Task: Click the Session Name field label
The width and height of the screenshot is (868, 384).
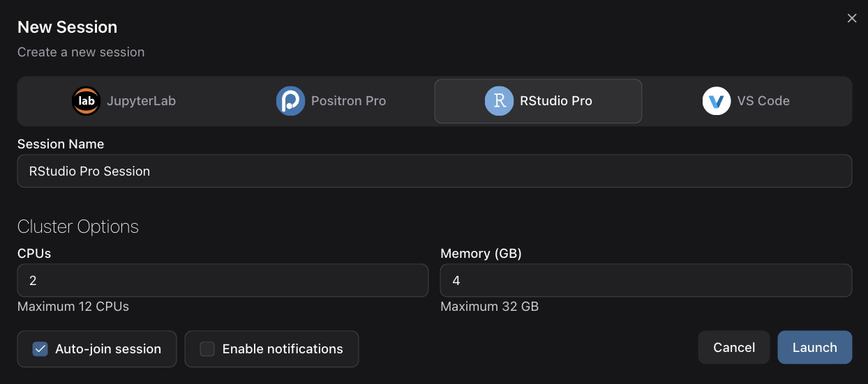Action: coord(61,144)
